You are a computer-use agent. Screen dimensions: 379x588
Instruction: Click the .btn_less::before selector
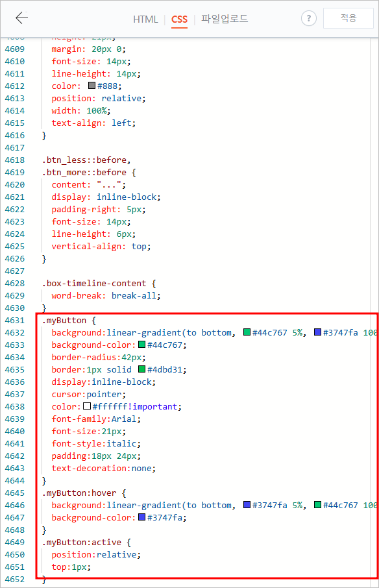click(86, 160)
